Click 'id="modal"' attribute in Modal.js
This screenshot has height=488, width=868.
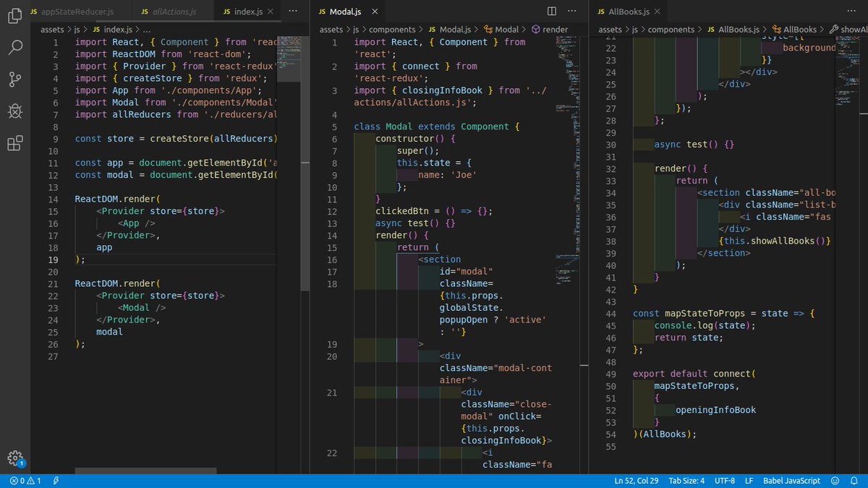[467, 272]
